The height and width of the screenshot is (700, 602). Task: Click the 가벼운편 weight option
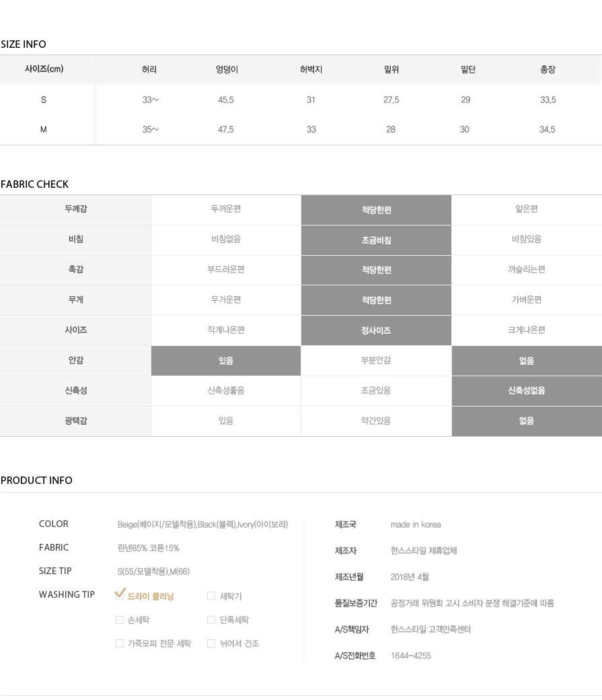tap(527, 300)
